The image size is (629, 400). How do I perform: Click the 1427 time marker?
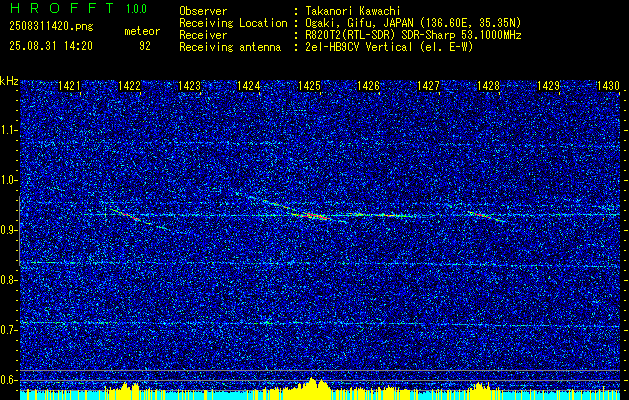tap(428, 86)
